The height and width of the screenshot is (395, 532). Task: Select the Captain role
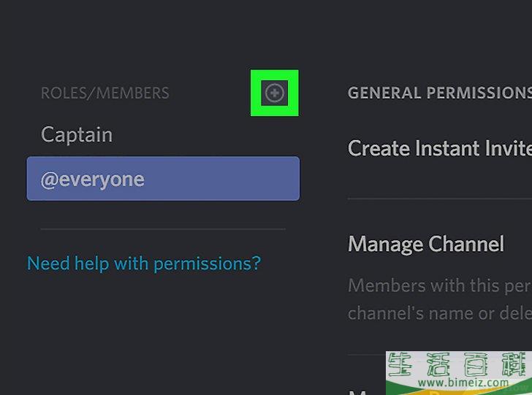tap(77, 134)
